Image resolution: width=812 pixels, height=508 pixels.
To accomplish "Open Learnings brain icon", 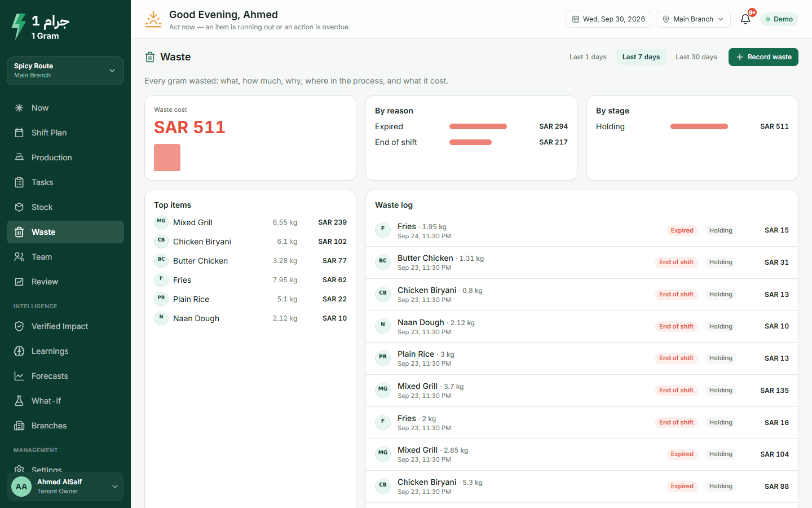I will pyautogui.click(x=19, y=351).
